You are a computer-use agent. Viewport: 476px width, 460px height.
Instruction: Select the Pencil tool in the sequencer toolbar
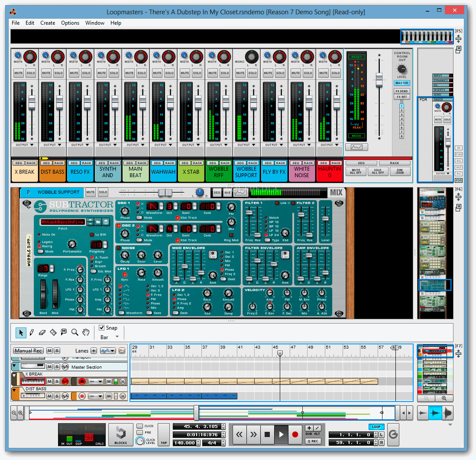coord(32,332)
